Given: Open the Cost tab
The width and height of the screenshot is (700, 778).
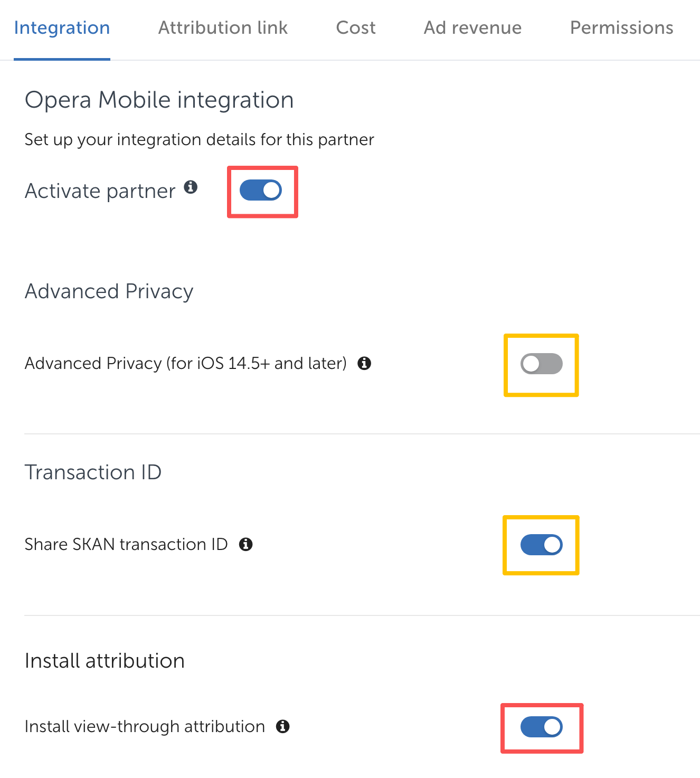Looking at the screenshot, I should pyautogui.click(x=356, y=27).
